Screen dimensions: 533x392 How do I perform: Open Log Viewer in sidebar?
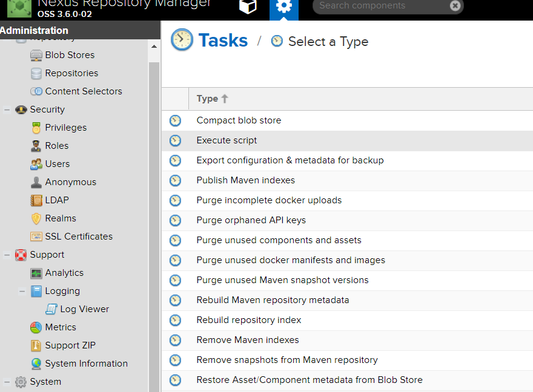[x=84, y=309]
